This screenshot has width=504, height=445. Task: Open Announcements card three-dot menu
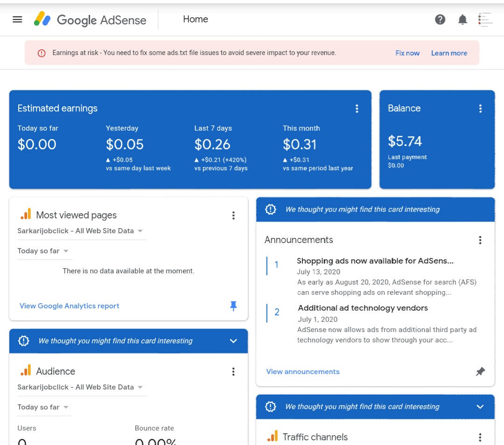480,240
